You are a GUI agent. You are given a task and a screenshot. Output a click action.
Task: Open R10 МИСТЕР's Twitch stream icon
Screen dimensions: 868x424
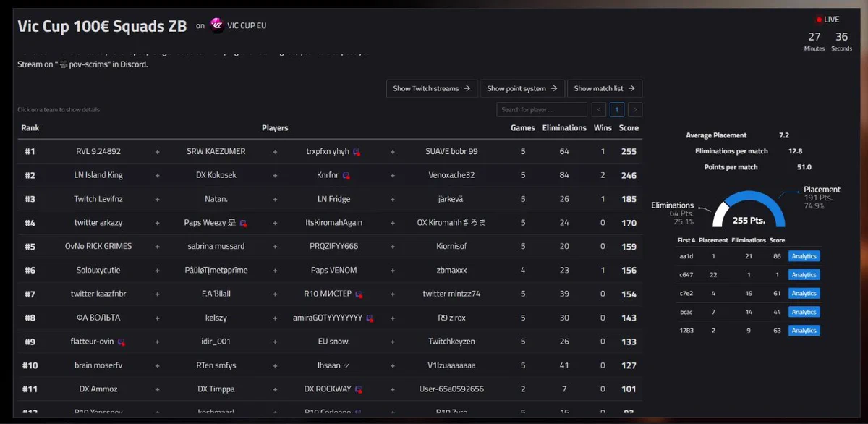(x=359, y=294)
